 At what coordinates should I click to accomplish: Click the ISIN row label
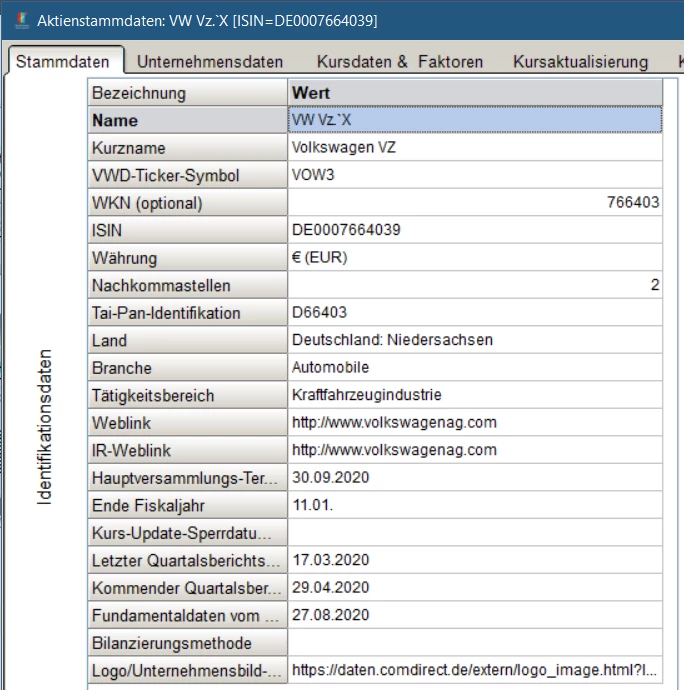pos(188,230)
